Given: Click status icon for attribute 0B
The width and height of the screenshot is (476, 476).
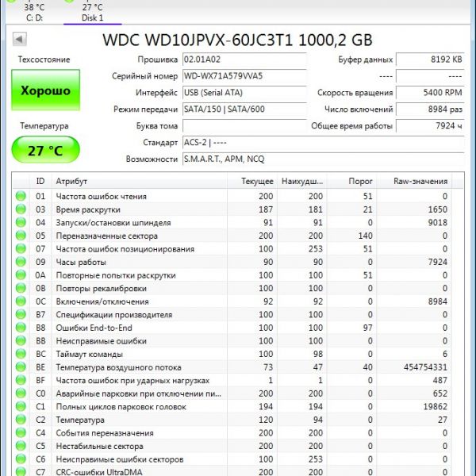Looking at the screenshot, I should coord(21,288).
